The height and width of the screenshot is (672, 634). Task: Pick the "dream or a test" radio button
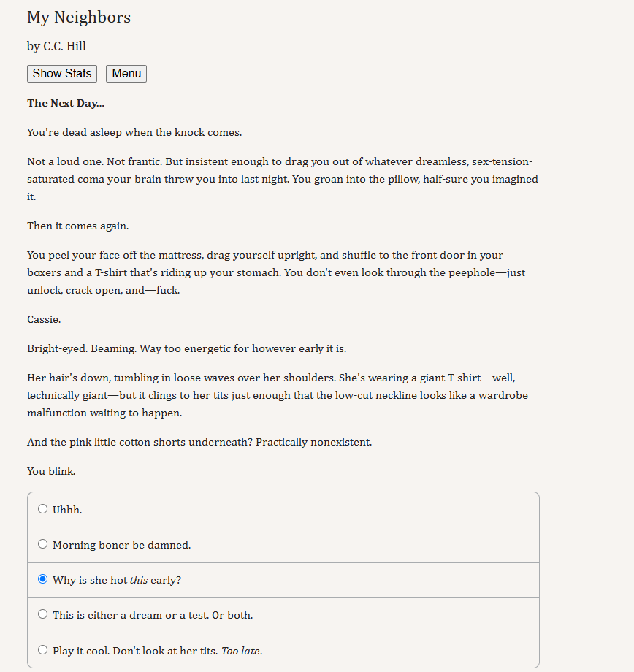(x=43, y=614)
